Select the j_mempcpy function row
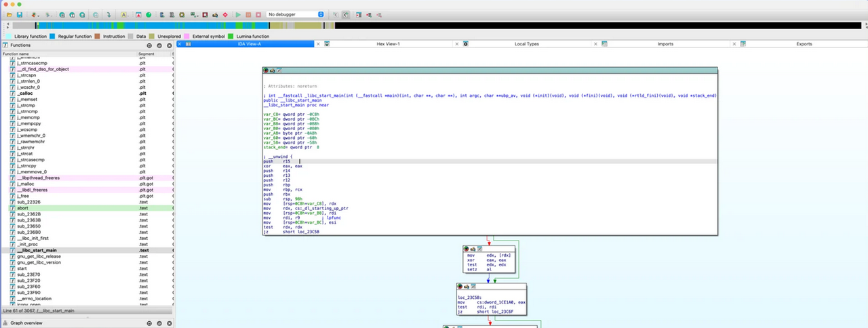This screenshot has width=868, height=328. (87, 123)
